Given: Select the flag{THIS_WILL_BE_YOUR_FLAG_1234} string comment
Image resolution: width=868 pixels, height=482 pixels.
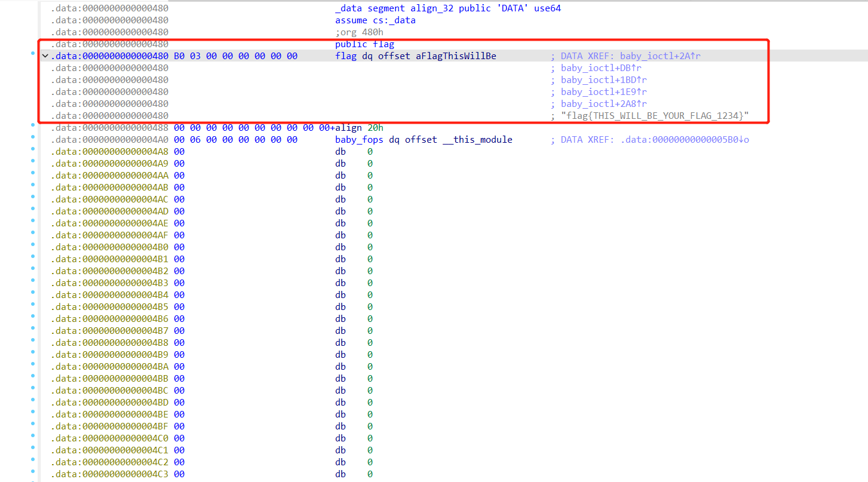Looking at the screenshot, I should (x=655, y=116).
